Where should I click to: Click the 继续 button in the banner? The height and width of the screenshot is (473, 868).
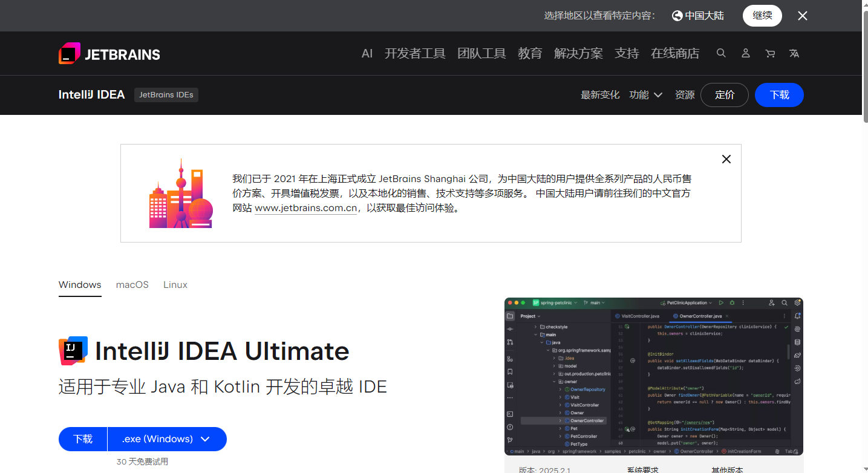(x=762, y=16)
